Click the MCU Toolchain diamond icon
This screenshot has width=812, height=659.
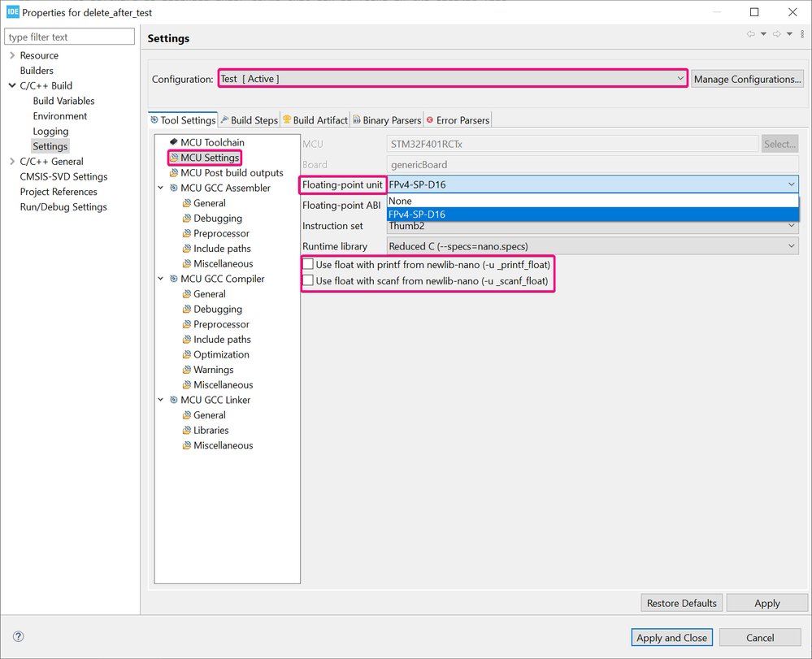[173, 141]
